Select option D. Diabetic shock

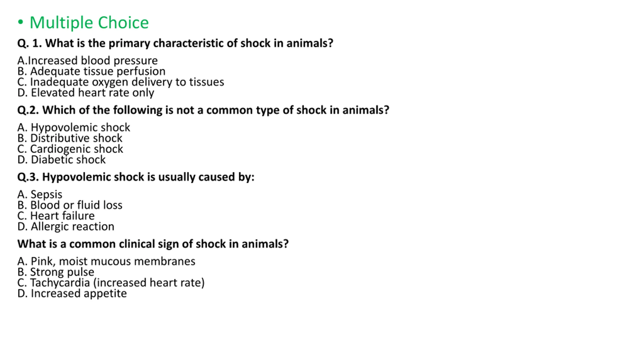pyautogui.click(x=62, y=160)
